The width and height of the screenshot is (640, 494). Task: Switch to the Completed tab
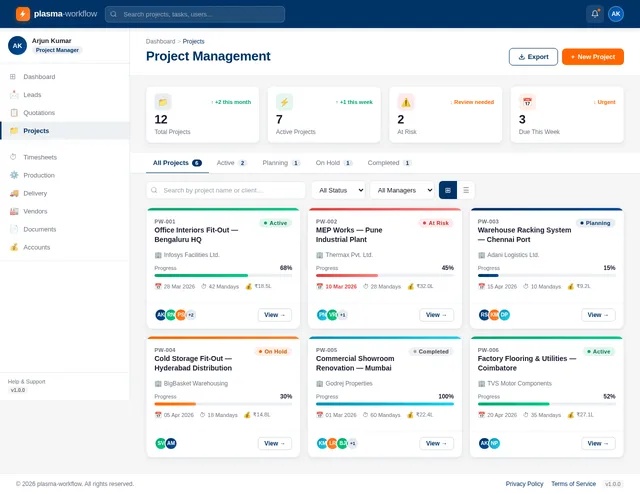(x=389, y=162)
